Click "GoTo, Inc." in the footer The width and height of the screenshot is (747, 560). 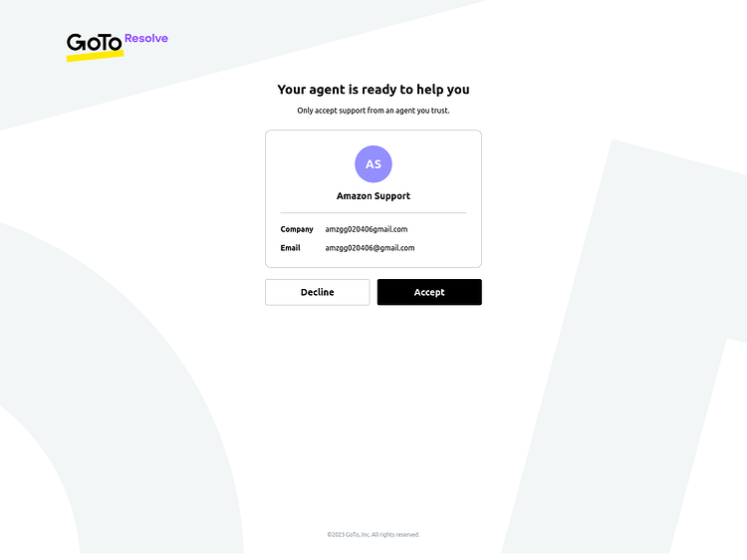click(358, 534)
